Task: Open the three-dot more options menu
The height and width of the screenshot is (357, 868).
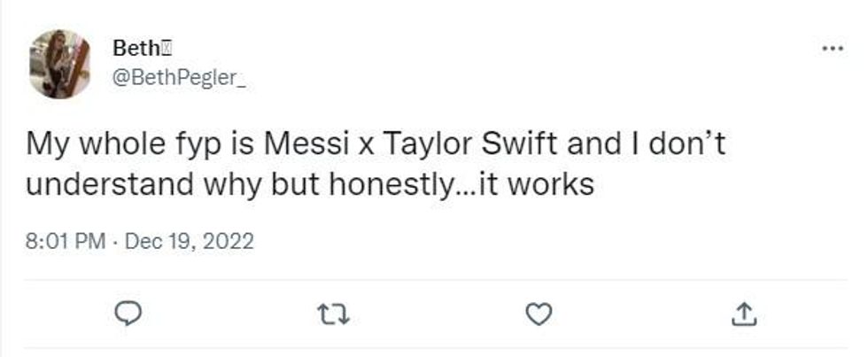Action: click(x=832, y=49)
